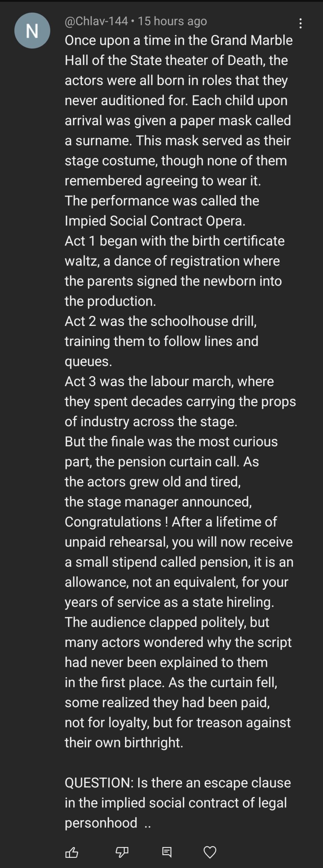This screenshot has width=323, height=868.
Task: Click the line beginning with "Congratulations !"
Action: [x=171, y=522]
